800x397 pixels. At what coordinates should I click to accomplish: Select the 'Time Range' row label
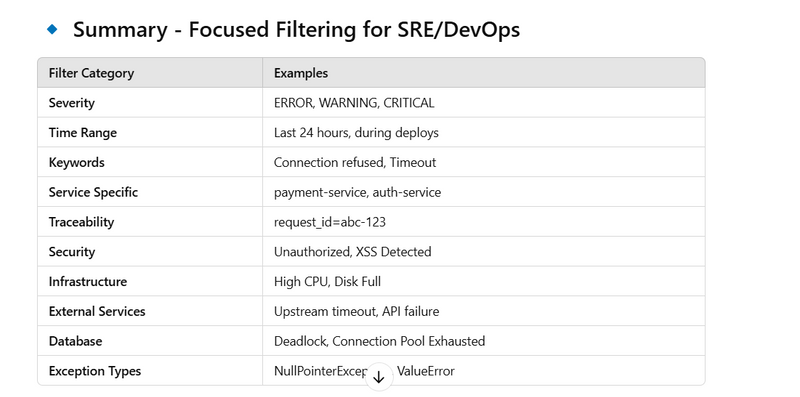[83, 133]
